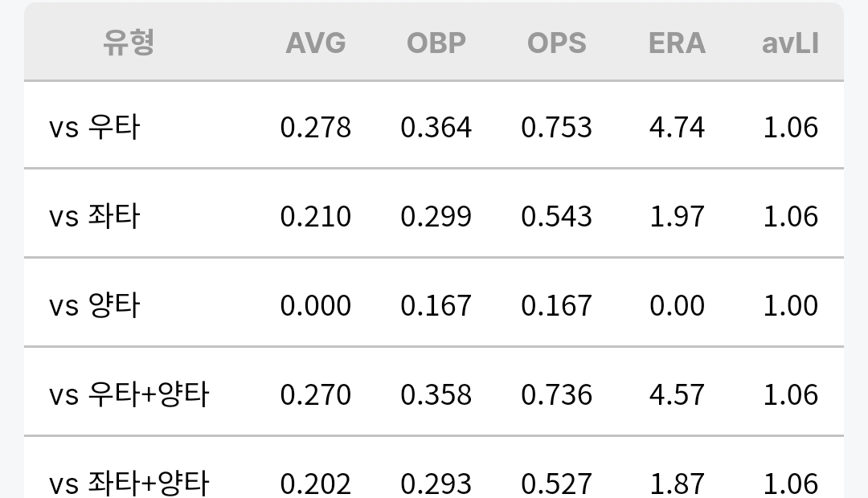Sort by the OBP column header
Screen dimensions: 868x498
(436, 43)
